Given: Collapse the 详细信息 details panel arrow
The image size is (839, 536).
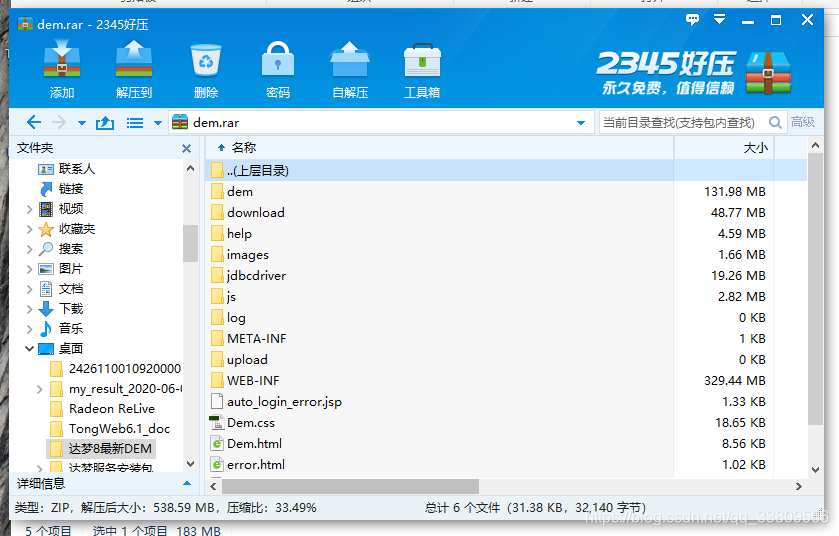Looking at the screenshot, I should pos(187,484).
